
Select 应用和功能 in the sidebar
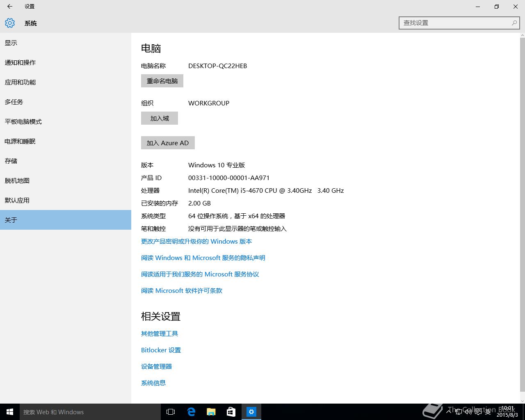66,82
